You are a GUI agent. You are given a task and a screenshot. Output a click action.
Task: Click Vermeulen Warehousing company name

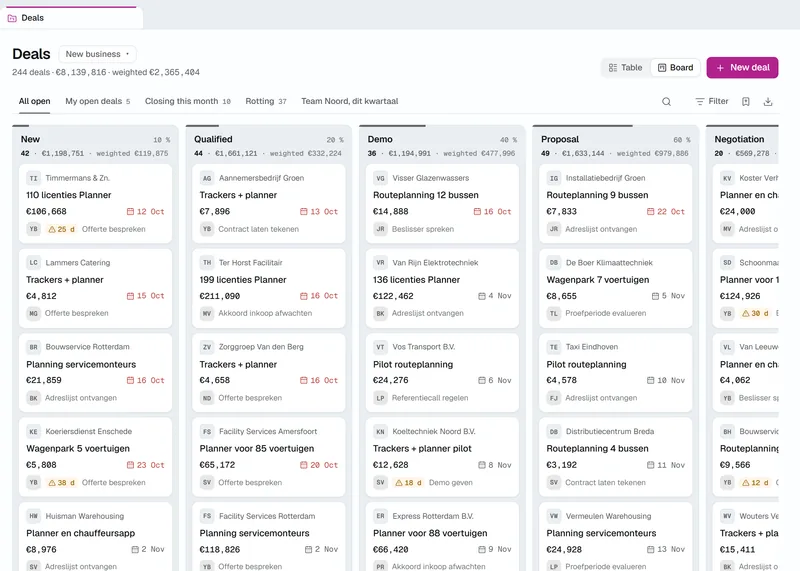609,516
